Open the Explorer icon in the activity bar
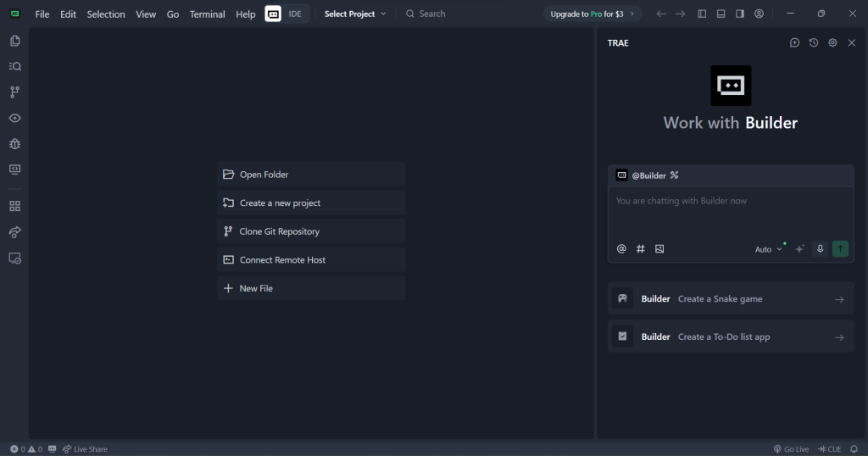The height and width of the screenshot is (456, 868). [x=14, y=41]
